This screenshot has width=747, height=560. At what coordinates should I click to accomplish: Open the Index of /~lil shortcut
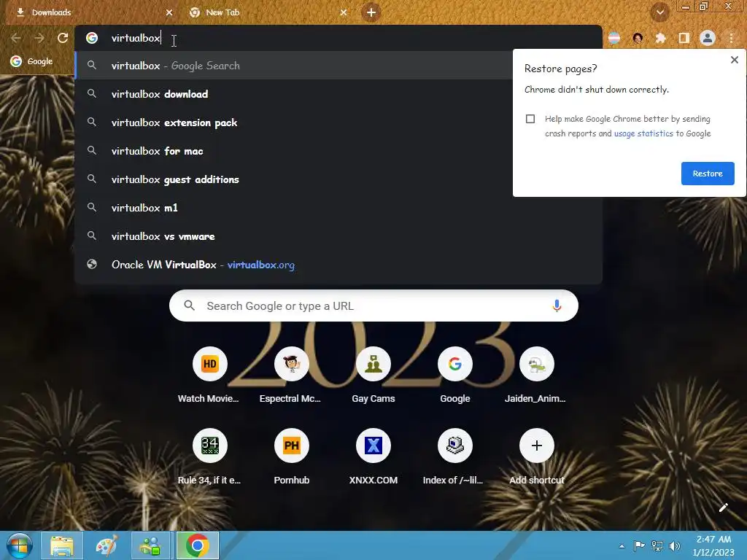coord(455,446)
